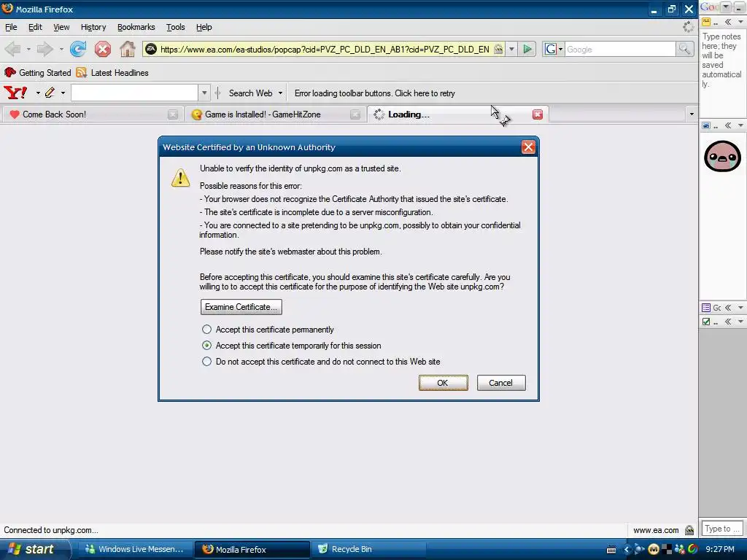Click the Windows start button

34,549
